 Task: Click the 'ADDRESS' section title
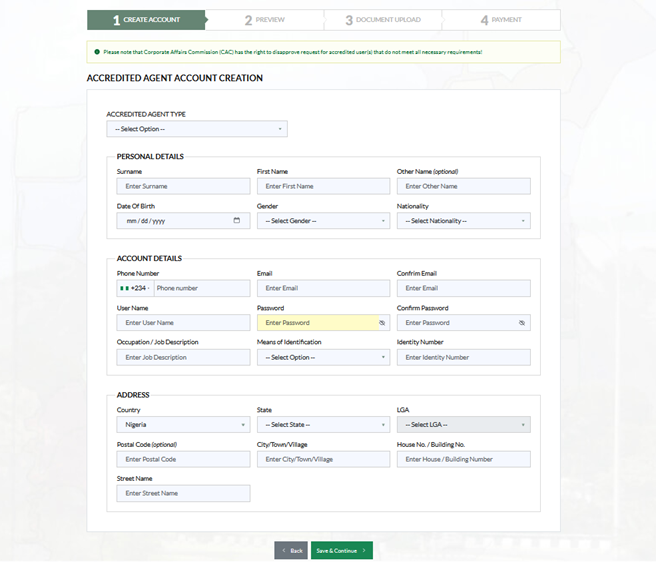[x=133, y=395]
